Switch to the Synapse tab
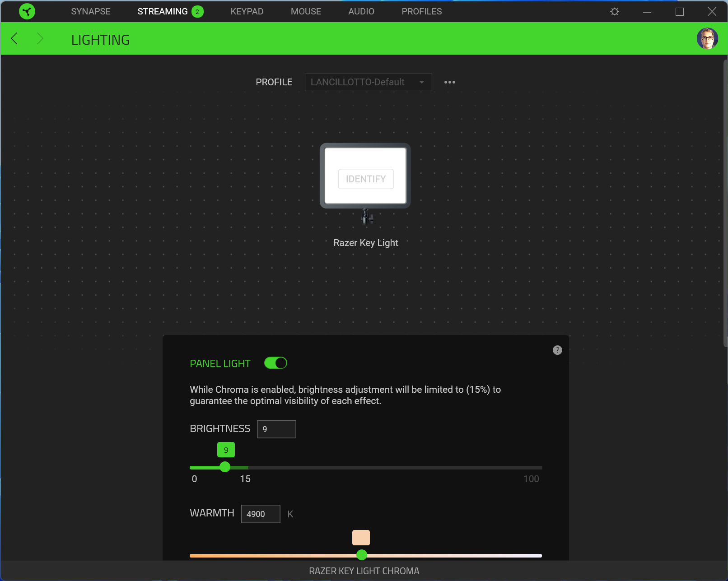This screenshot has height=581, width=728. [x=91, y=12]
